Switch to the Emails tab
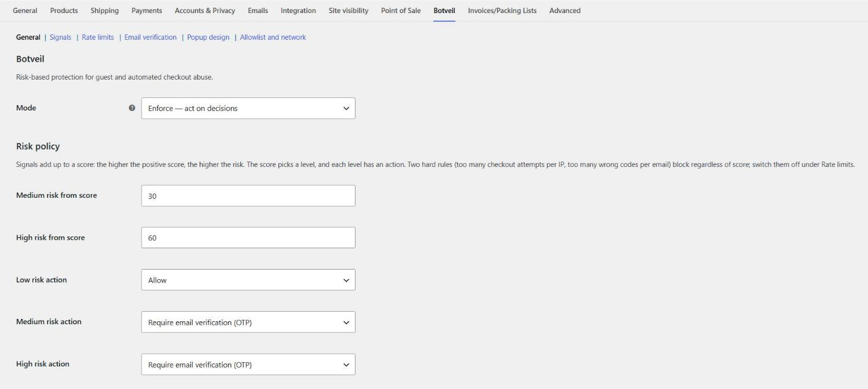 258,11
